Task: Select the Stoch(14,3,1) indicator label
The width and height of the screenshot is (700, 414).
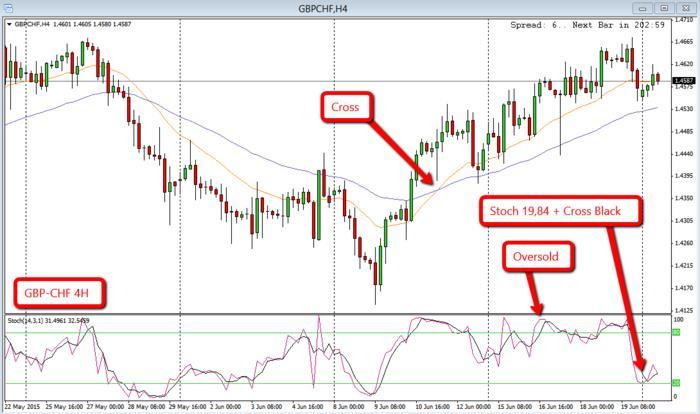Action: [48, 321]
